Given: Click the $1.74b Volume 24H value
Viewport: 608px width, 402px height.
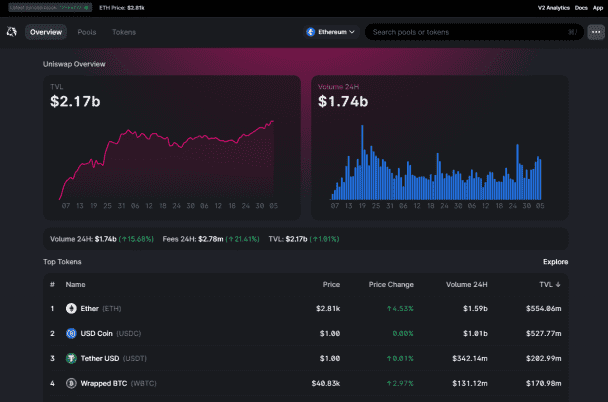Looking at the screenshot, I should point(343,102).
